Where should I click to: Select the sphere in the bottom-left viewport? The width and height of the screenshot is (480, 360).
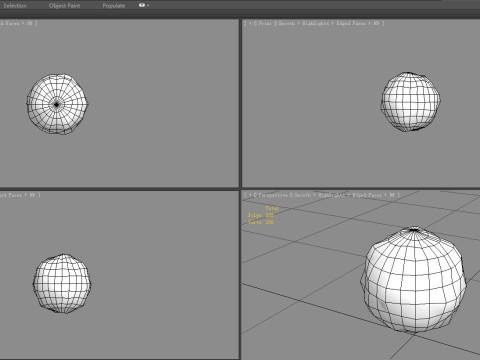pyautogui.click(x=62, y=284)
